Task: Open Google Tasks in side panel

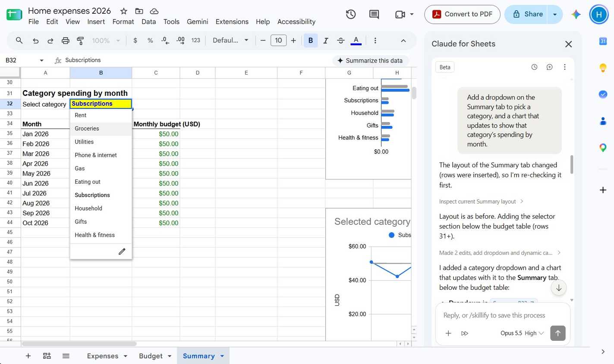Action: tap(603, 94)
